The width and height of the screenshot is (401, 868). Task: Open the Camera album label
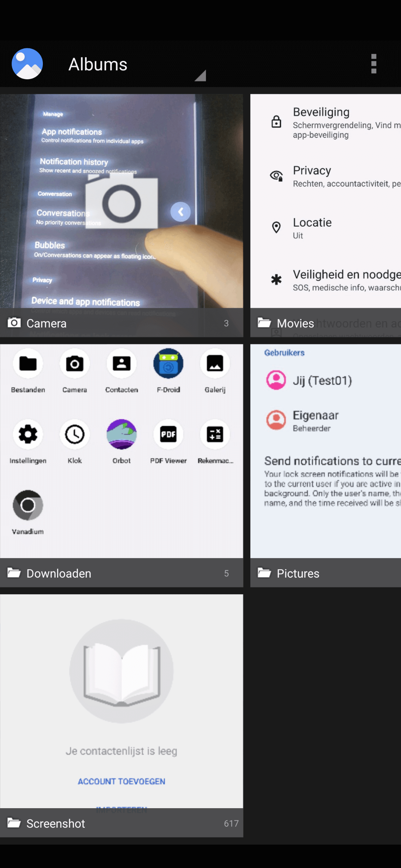coord(47,323)
